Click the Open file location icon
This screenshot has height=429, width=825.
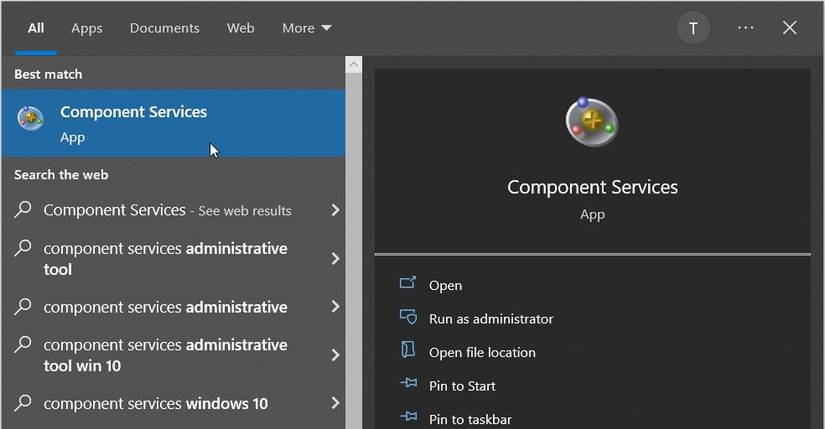407,351
